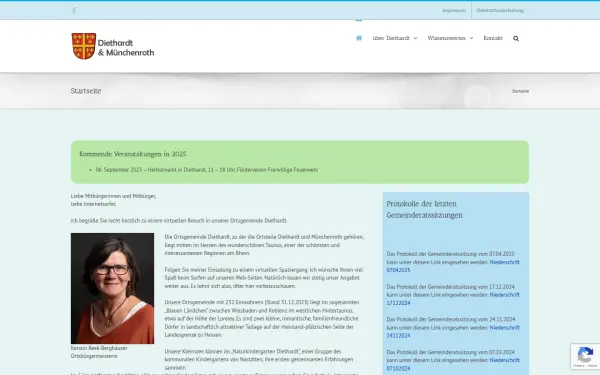Click the reCAPTCHA badge
Image resolution: width=600 pixels, height=375 pixels.
point(585,356)
